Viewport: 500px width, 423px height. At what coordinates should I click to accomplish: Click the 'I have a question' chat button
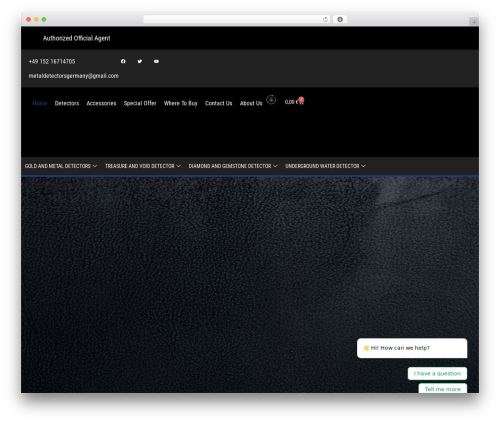(x=437, y=374)
